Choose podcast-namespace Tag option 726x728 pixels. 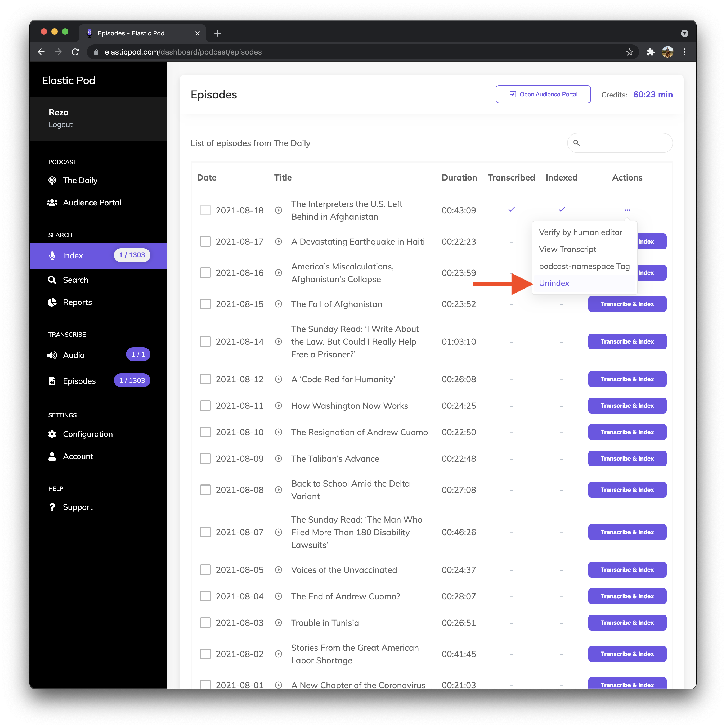(x=584, y=266)
